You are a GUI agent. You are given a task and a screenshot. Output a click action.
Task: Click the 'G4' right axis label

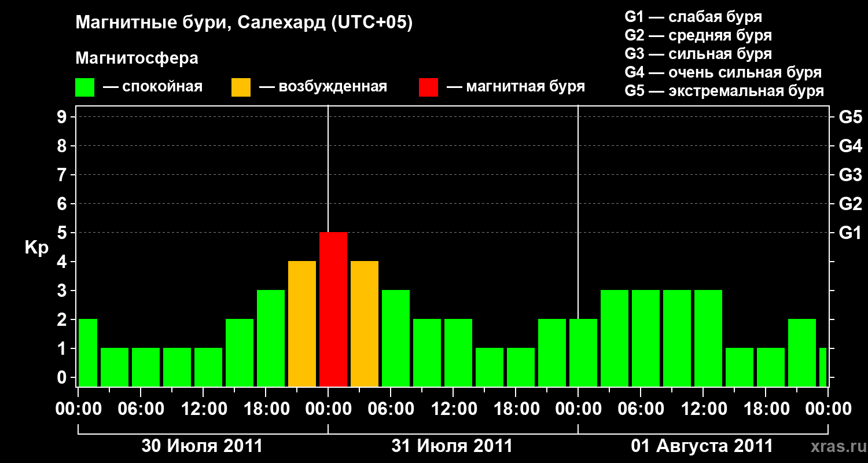(850, 146)
